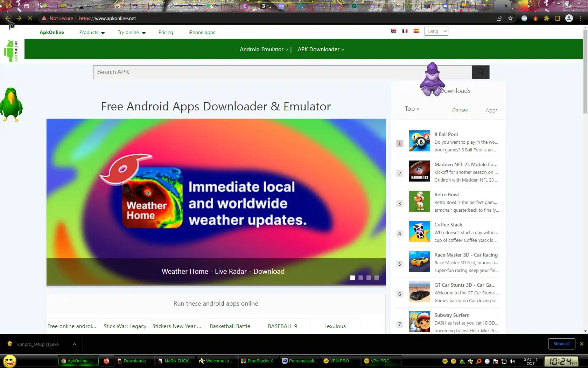Open the Coffee Stack app icon

click(x=420, y=231)
